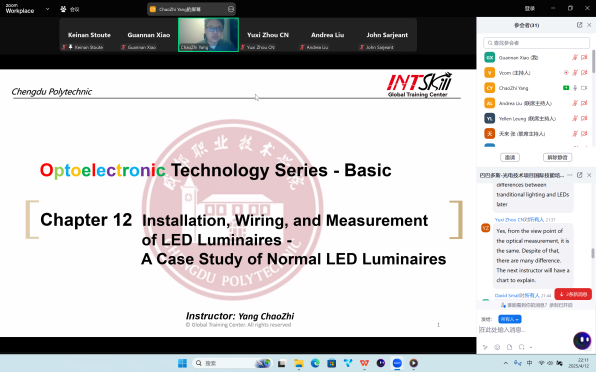
Task: Expand screenshot options arrow in chat toolbar
Action: (531, 347)
